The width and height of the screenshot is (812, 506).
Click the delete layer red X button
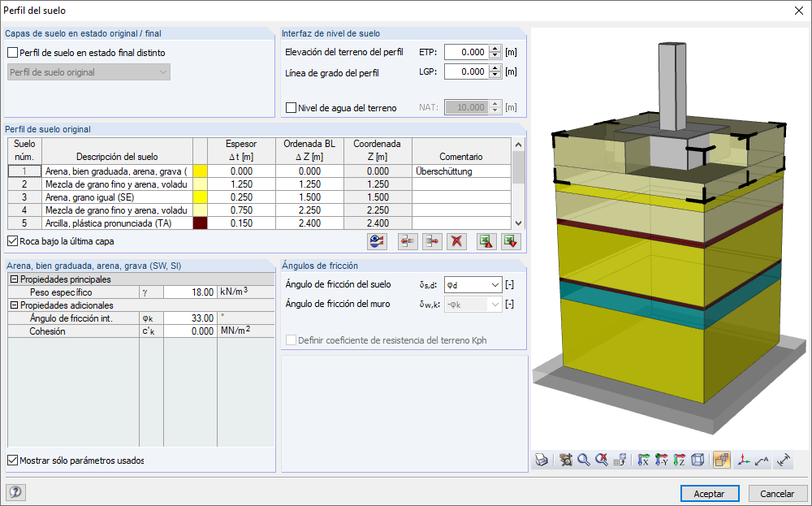(456, 241)
